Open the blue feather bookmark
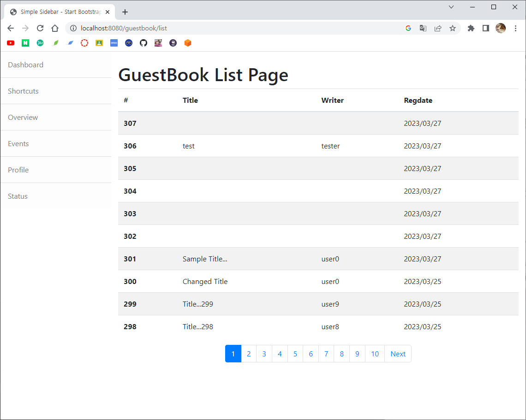This screenshot has width=526, height=420. 70,43
